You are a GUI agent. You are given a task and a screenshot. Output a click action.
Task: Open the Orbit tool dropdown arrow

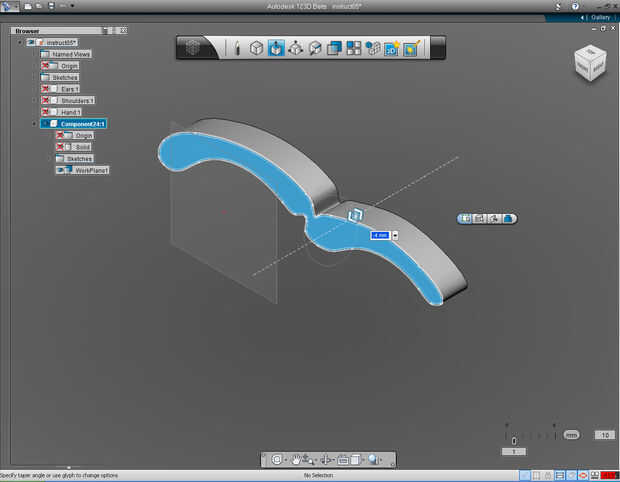click(x=285, y=460)
